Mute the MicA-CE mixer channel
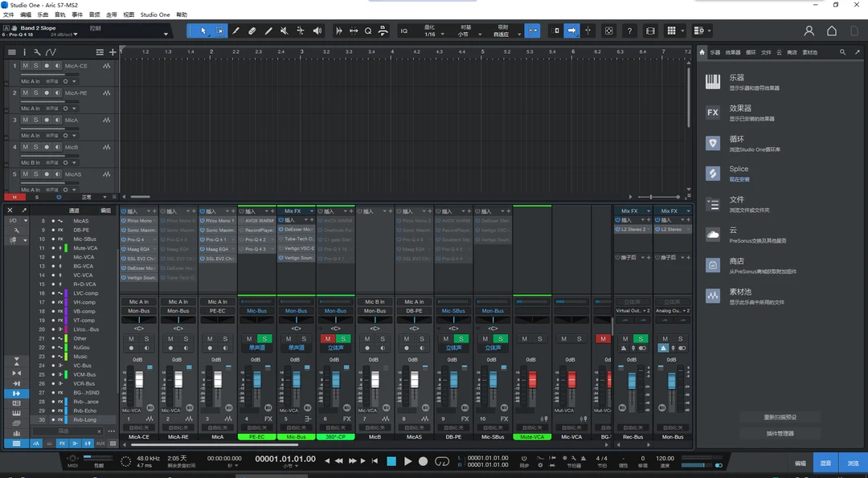 [x=131, y=339]
